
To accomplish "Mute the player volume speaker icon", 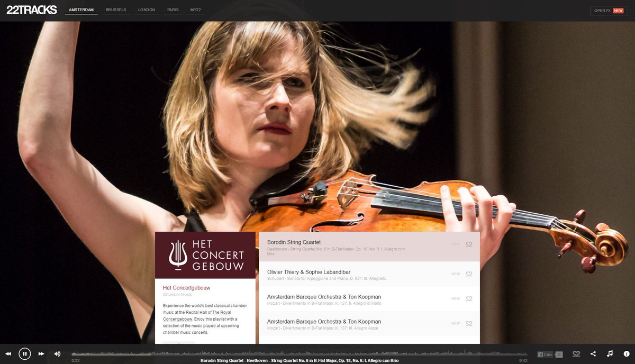I will (57, 354).
